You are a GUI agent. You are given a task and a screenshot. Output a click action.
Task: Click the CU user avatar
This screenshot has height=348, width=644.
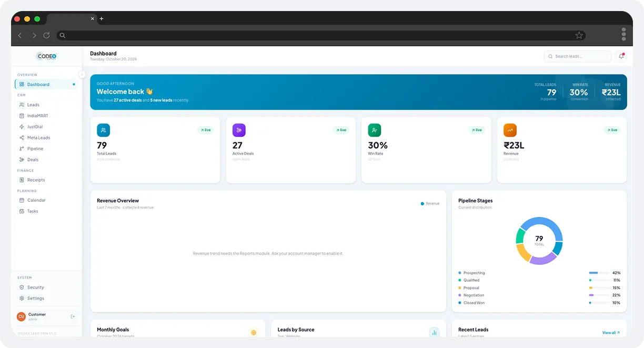(x=21, y=316)
